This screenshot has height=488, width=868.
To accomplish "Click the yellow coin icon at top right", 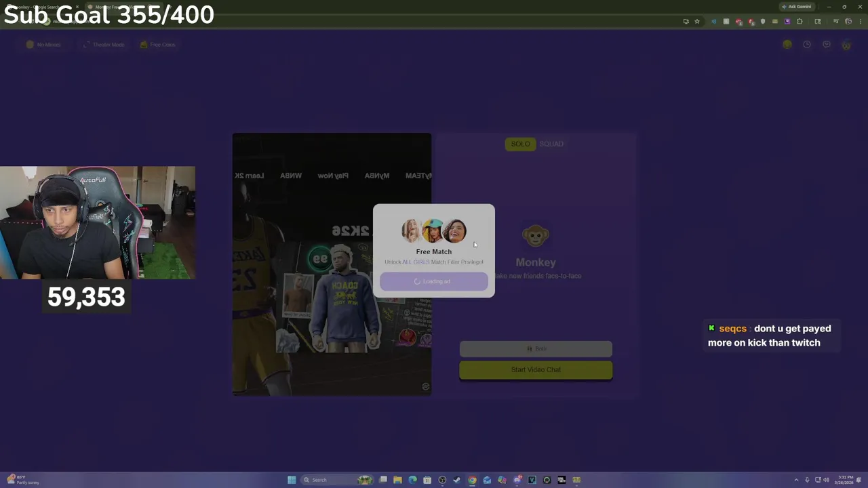I will [787, 45].
